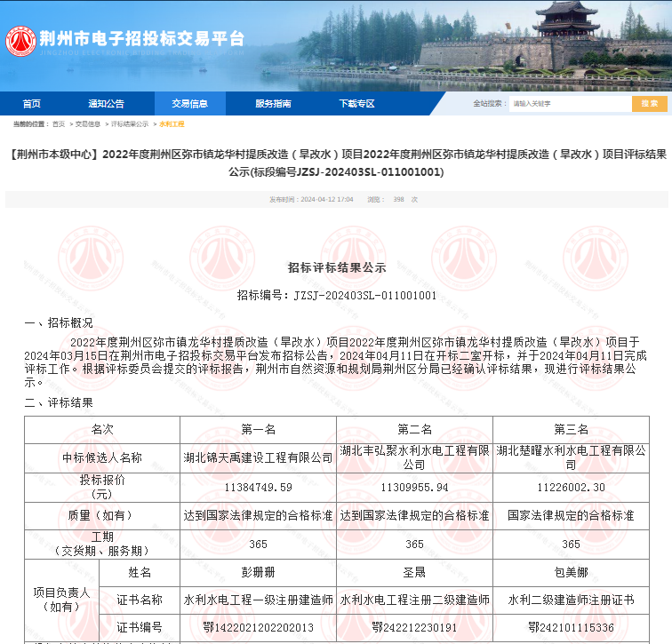
Task: Click the red platform logo emblem
Action: [x=20, y=40]
